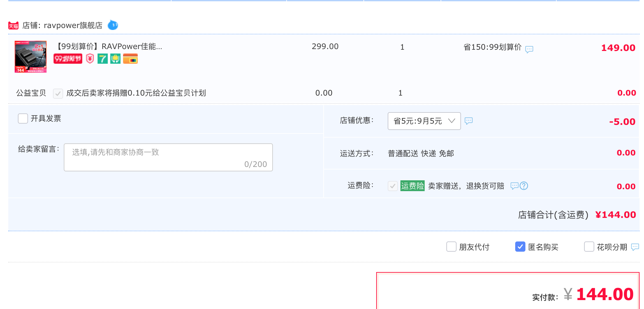
Task: Click the Tmall logo icon beside the store name
Action: point(13,25)
